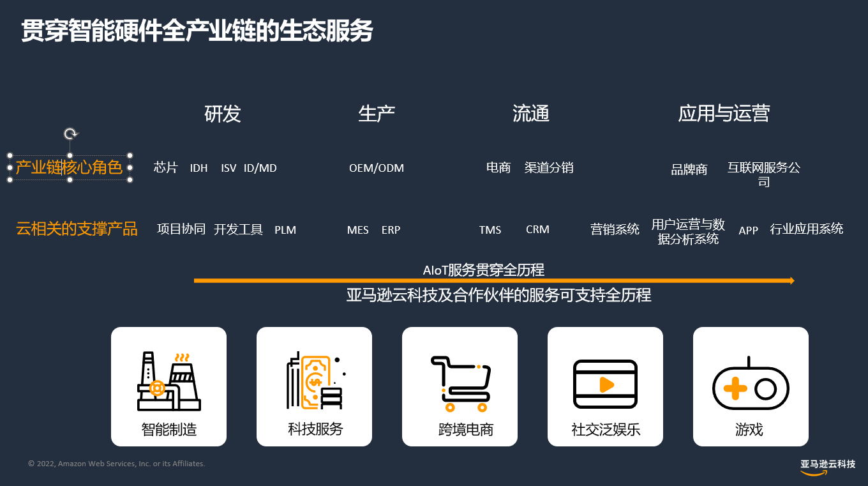The width and height of the screenshot is (868, 486).
Task: Click the APP text
Action: (x=748, y=231)
